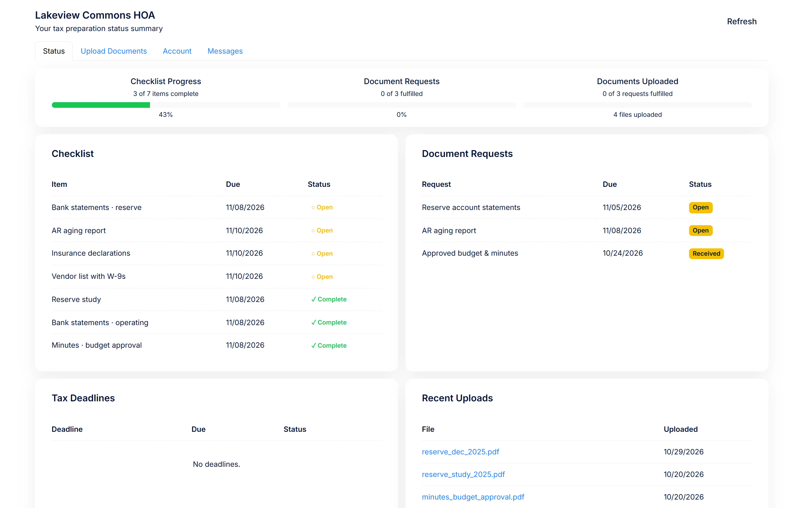This screenshot has height=508, width=812.
Task: Click the Document Requests progress bar
Action: 402,105
